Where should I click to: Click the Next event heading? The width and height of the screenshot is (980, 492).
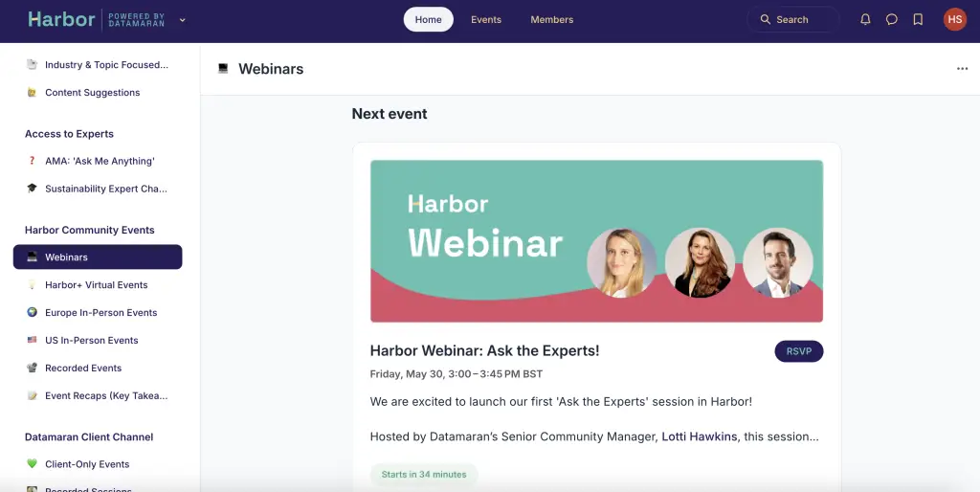tap(390, 114)
